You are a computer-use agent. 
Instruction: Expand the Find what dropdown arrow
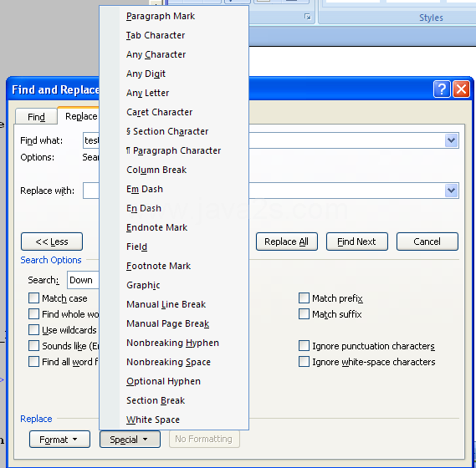(452, 140)
